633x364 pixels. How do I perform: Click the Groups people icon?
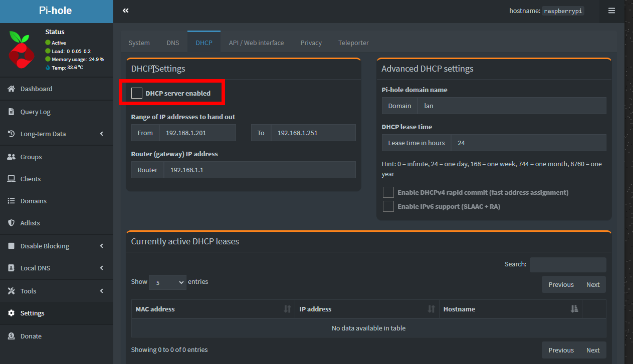[11, 157]
